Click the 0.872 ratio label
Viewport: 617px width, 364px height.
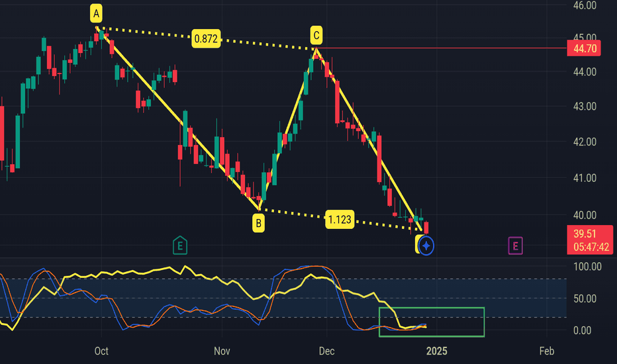coord(206,38)
